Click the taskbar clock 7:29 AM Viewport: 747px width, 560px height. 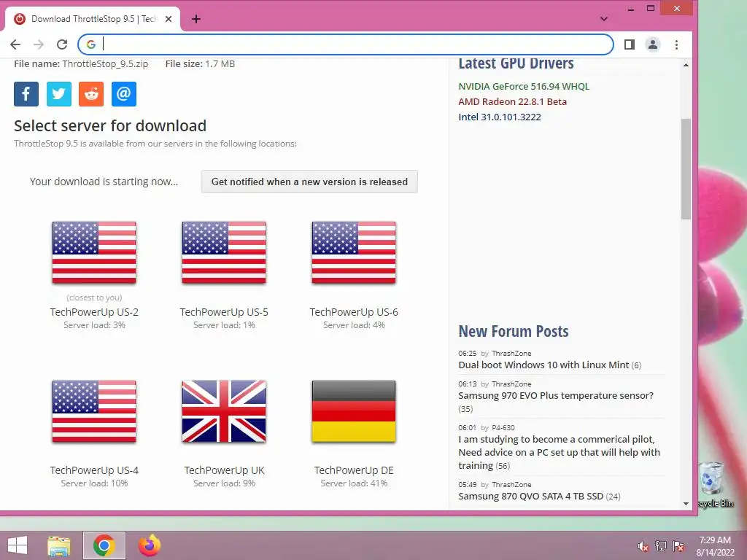click(x=715, y=540)
